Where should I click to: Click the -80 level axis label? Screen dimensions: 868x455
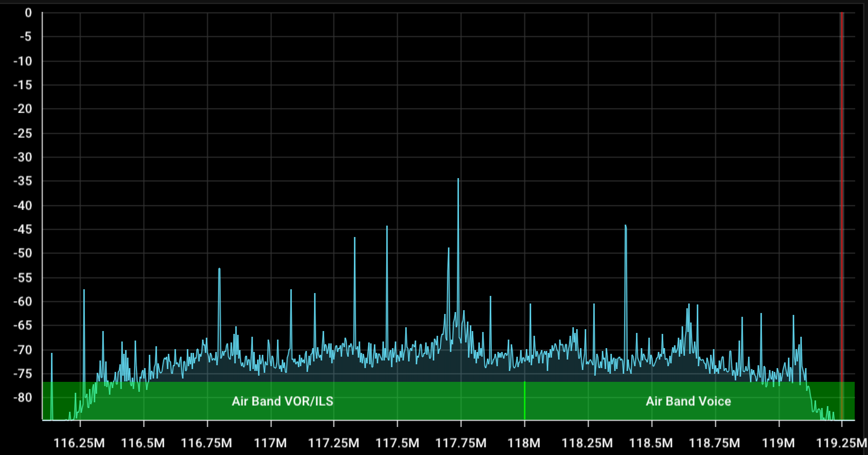coord(23,398)
